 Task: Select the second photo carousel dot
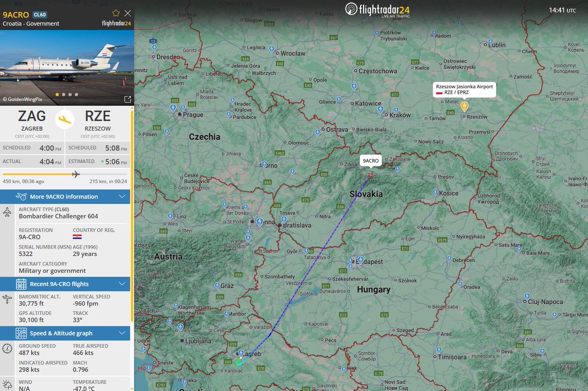point(64,94)
